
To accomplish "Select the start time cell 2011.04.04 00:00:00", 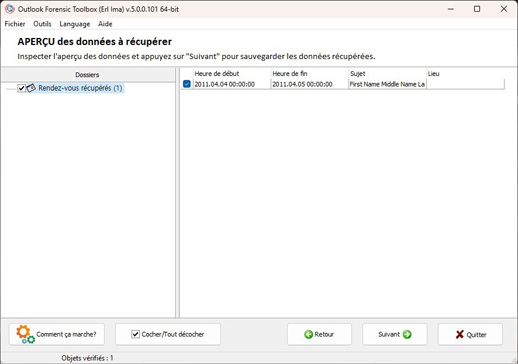I will coord(231,84).
